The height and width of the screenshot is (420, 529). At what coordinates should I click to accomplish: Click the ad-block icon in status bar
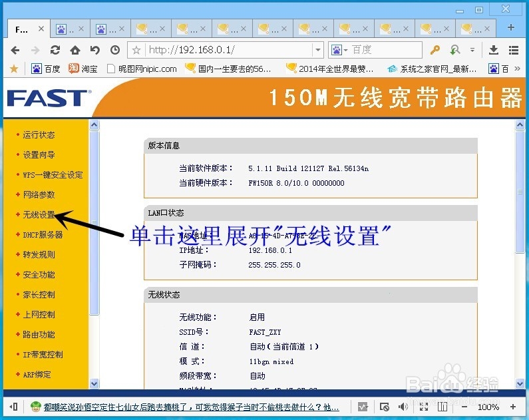(384, 407)
